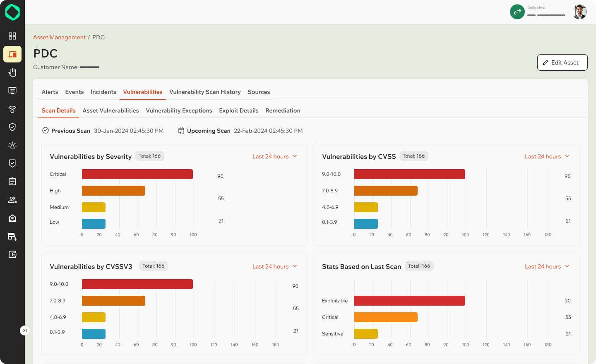Select the Asset Management monitor icon

point(12,54)
